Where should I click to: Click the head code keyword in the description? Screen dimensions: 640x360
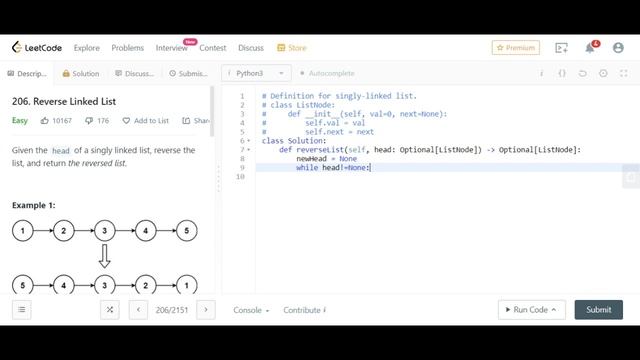61,151
